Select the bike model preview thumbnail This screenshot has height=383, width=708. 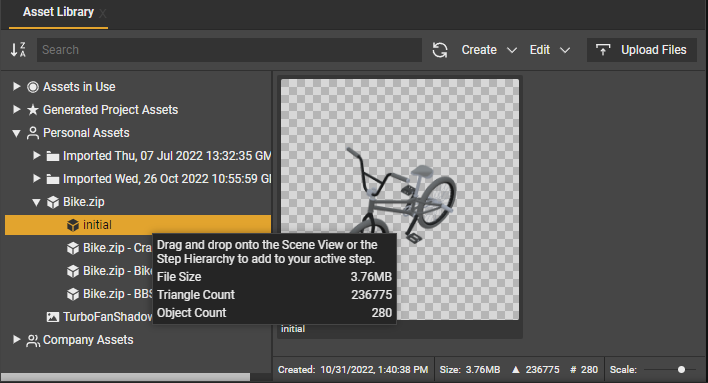400,200
